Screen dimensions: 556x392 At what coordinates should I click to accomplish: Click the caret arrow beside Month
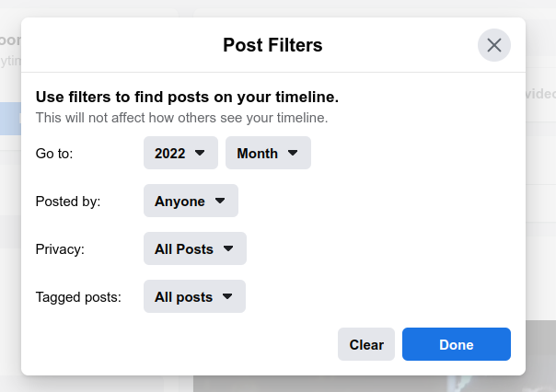point(293,153)
